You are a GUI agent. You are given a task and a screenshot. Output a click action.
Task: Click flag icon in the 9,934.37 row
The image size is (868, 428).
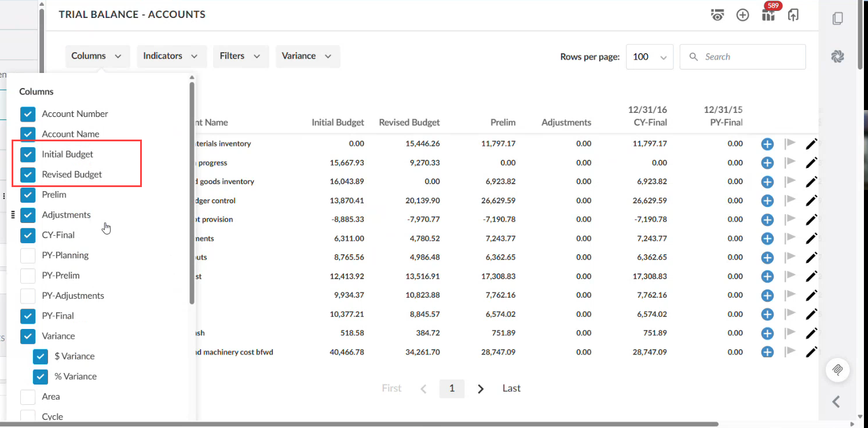pyautogui.click(x=789, y=295)
